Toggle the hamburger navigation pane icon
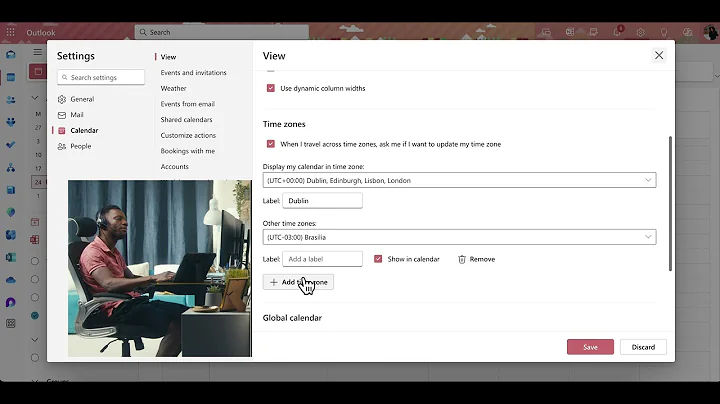720x404 pixels. point(38,52)
